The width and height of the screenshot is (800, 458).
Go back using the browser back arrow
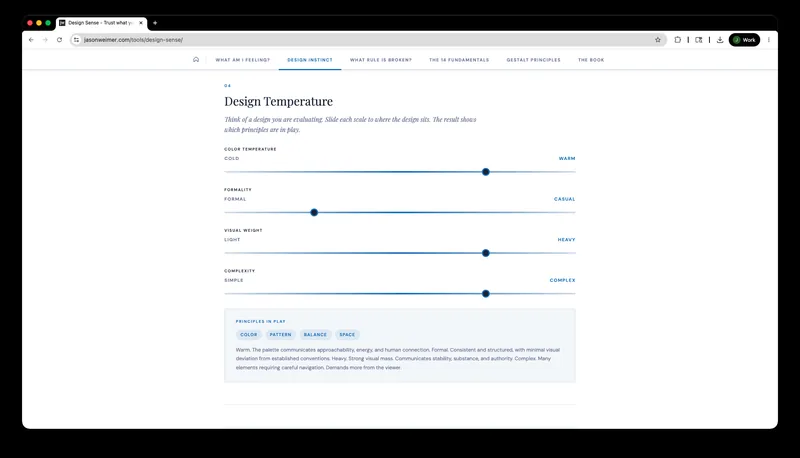(31, 40)
